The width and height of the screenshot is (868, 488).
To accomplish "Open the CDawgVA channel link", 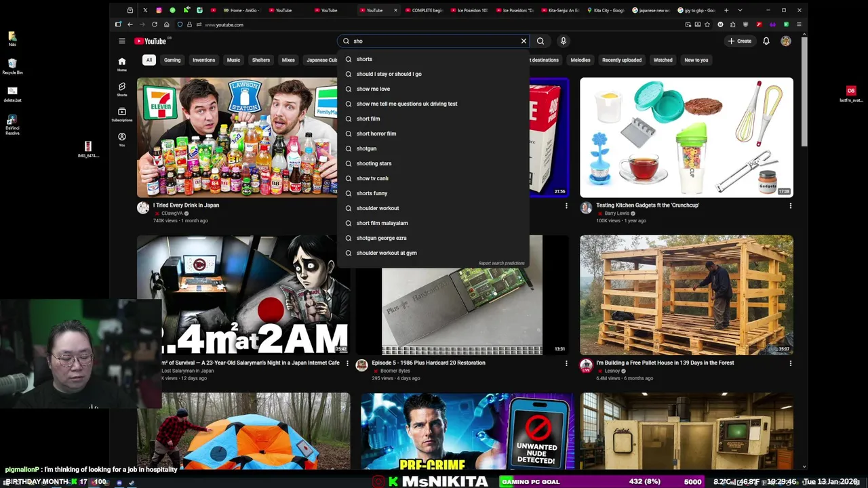I will [x=172, y=213].
